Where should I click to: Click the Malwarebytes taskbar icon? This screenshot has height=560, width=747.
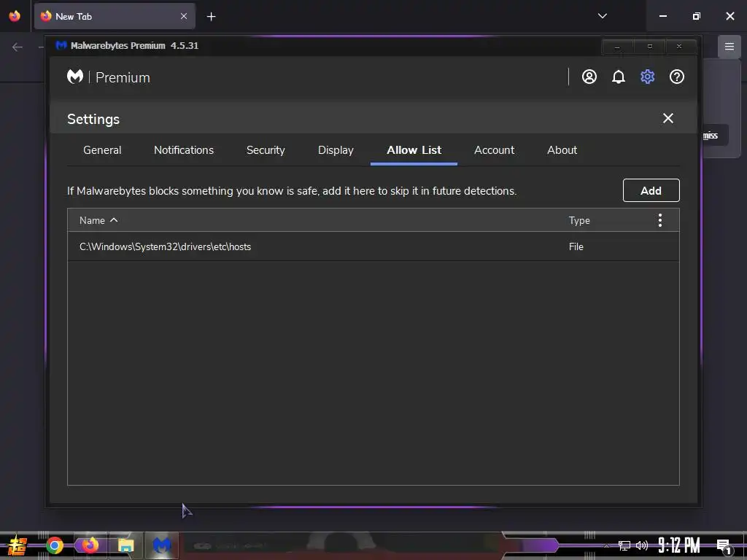(162, 545)
